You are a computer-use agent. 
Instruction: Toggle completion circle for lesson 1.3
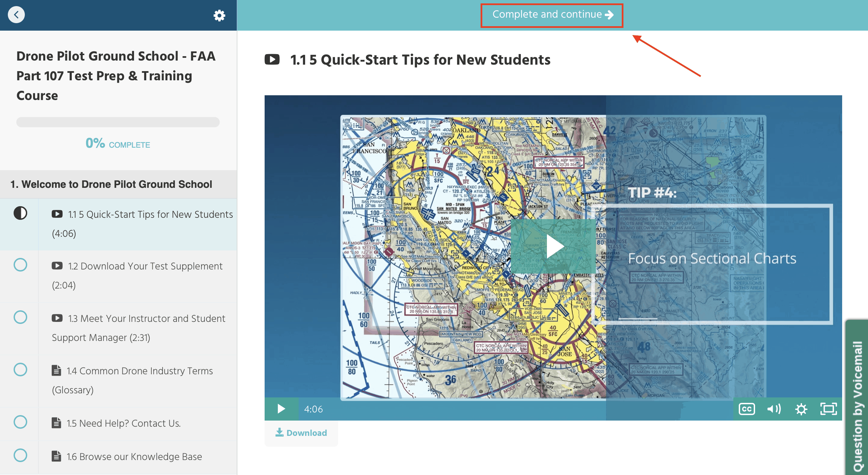[x=20, y=317]
